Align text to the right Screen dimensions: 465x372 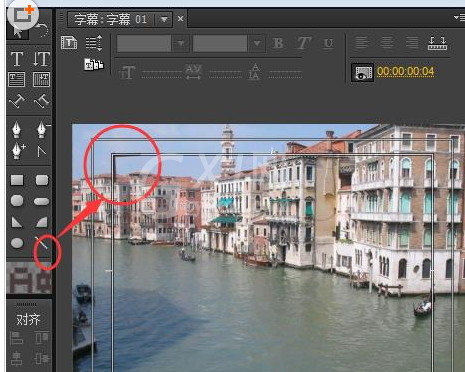pyautogui.click(x=412, y=43)
